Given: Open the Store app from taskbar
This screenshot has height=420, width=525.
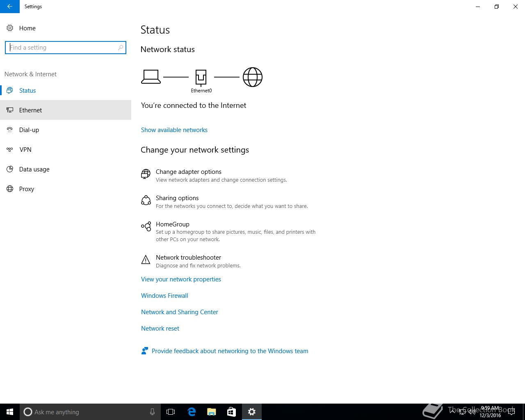Looking at the screenshot, I should tap(231, 412).
